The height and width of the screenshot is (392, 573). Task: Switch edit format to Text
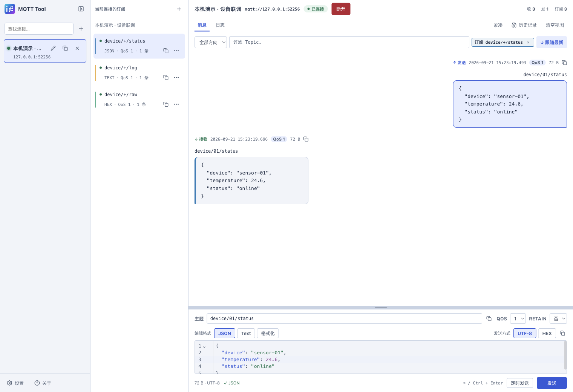point(246,333)
